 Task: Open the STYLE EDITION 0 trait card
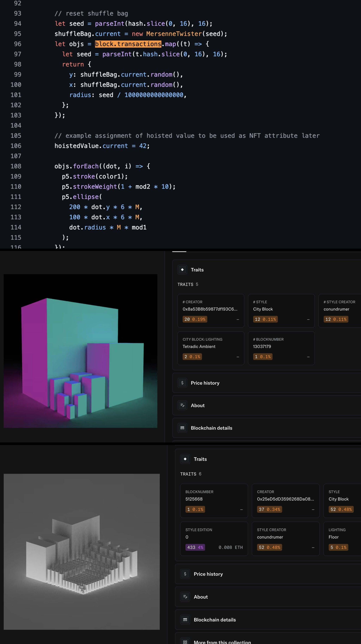tap(214, 539)
